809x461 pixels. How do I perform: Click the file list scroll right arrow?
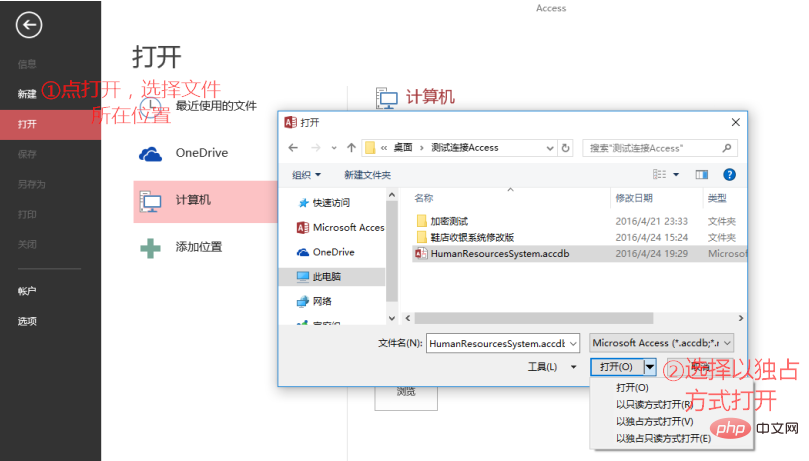[x=741, y=318]
